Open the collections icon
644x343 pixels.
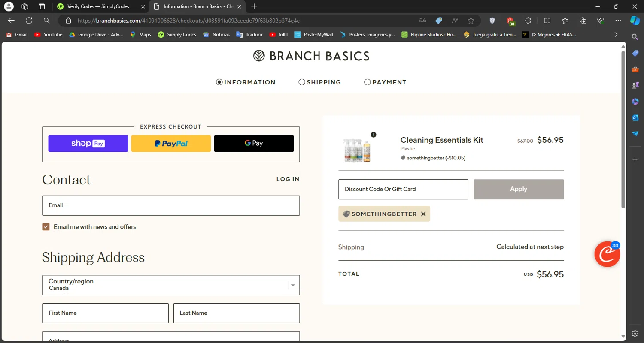[583, 21]
